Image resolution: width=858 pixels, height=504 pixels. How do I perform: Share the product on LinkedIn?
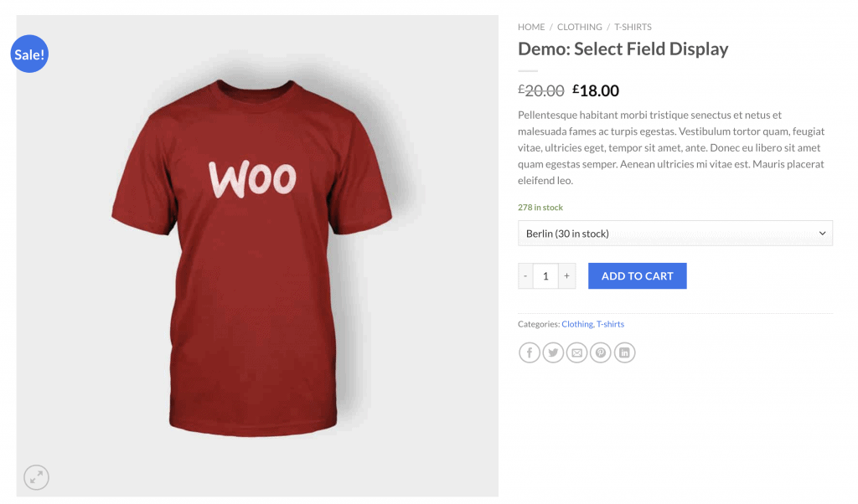pyautogui.click(x=624, y=352)
